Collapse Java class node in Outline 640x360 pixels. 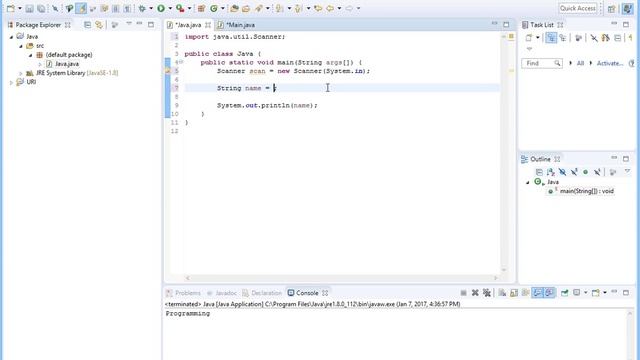(x=527, y=182)
